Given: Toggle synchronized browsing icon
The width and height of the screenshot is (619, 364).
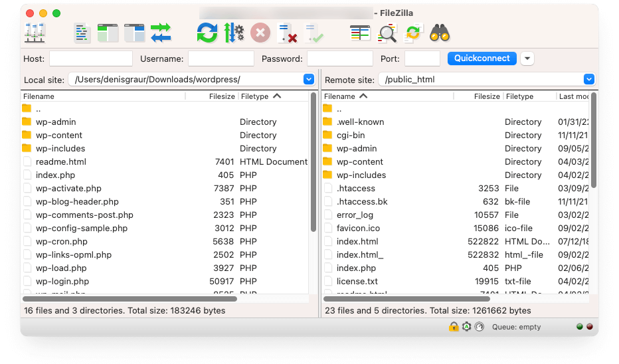Looking at the screenshot, I should (x=413, y=33).
